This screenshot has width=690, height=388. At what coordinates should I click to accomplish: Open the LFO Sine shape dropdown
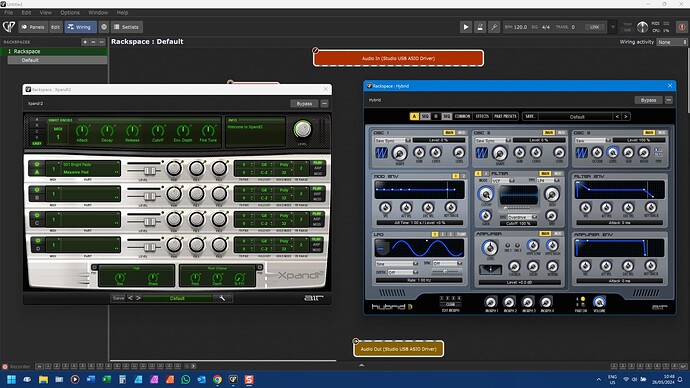396,264
